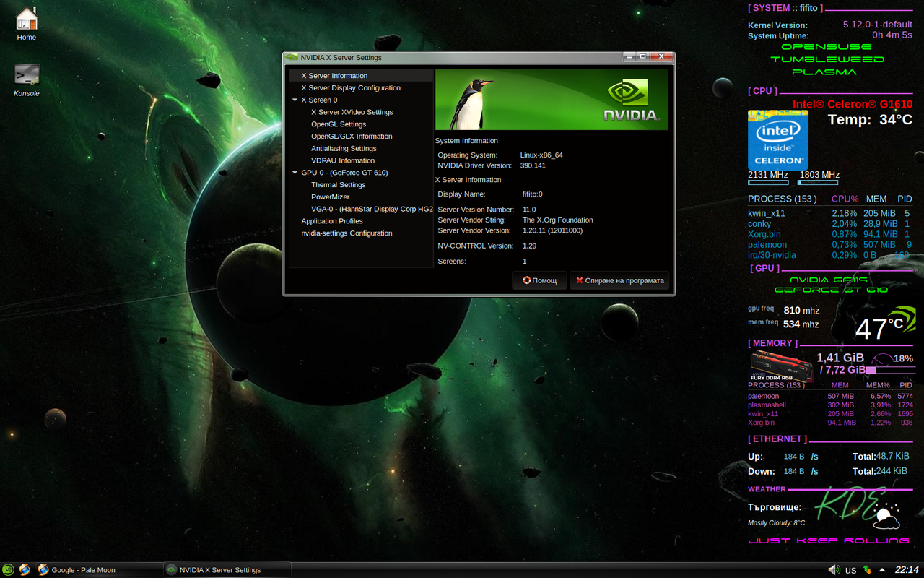This screenshot has height=578, width=924.
Task: Click the Intel Celeron G1610 CPU name
Action: pyautogui.click(x=853, y=104)
